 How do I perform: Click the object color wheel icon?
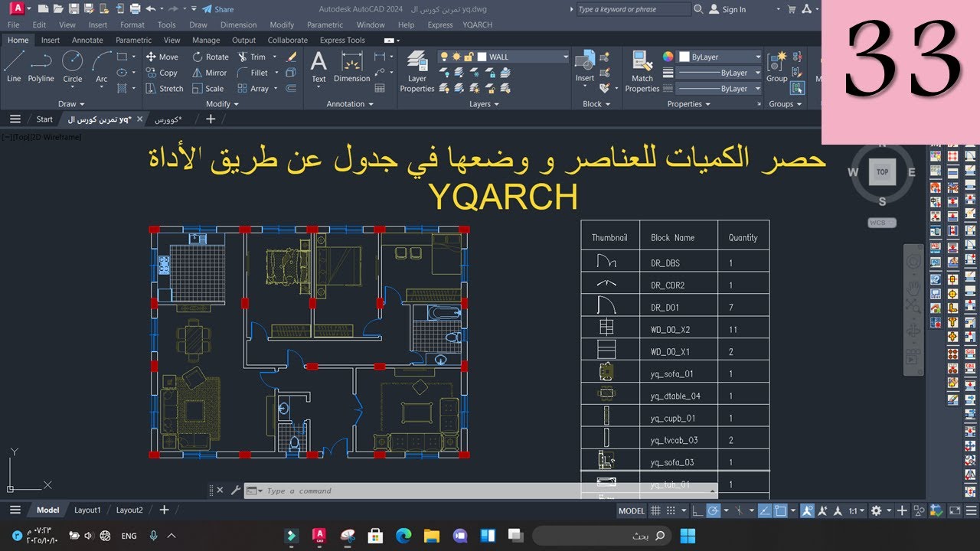pyautogui.click(x=668, y=57)
